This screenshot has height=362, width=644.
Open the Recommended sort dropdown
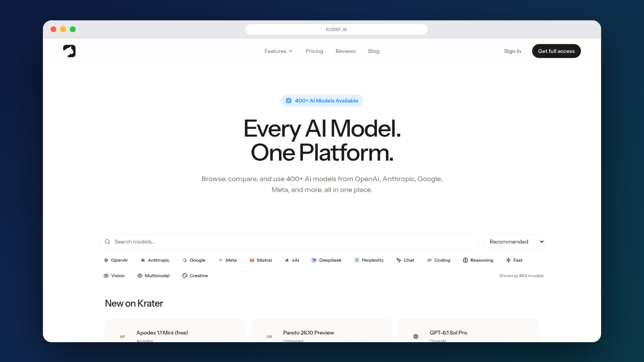coord(514,242)
